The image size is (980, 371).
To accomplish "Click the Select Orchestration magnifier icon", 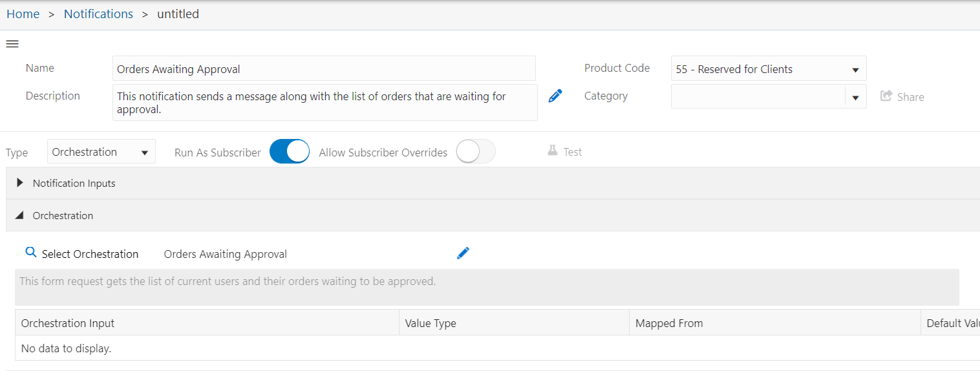I will pos(31,252).
